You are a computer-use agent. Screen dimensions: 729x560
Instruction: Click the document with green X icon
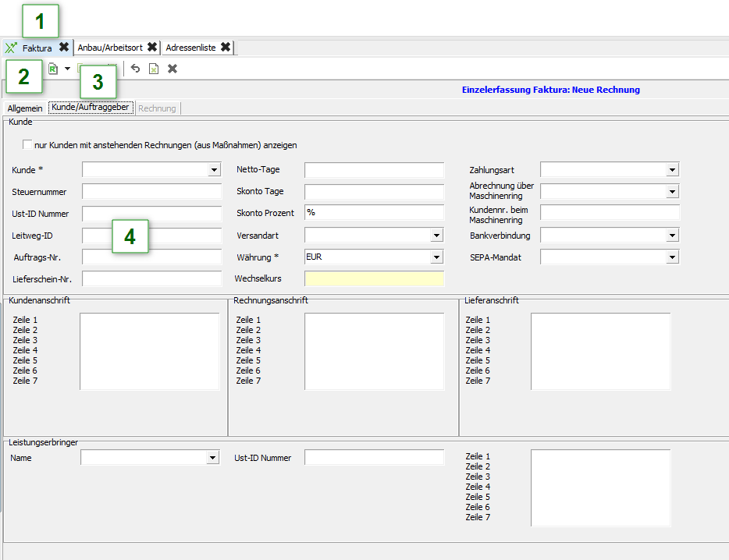pos(154,69)
